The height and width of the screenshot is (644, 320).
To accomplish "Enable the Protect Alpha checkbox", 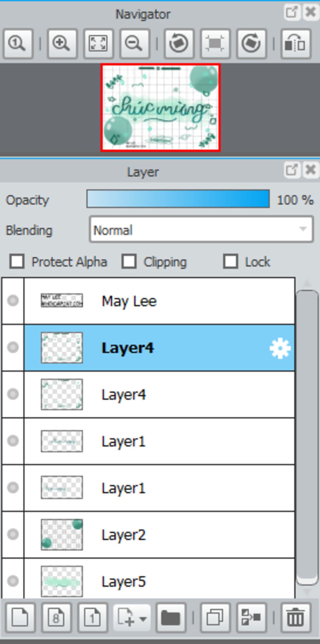I will coord(17,261).
